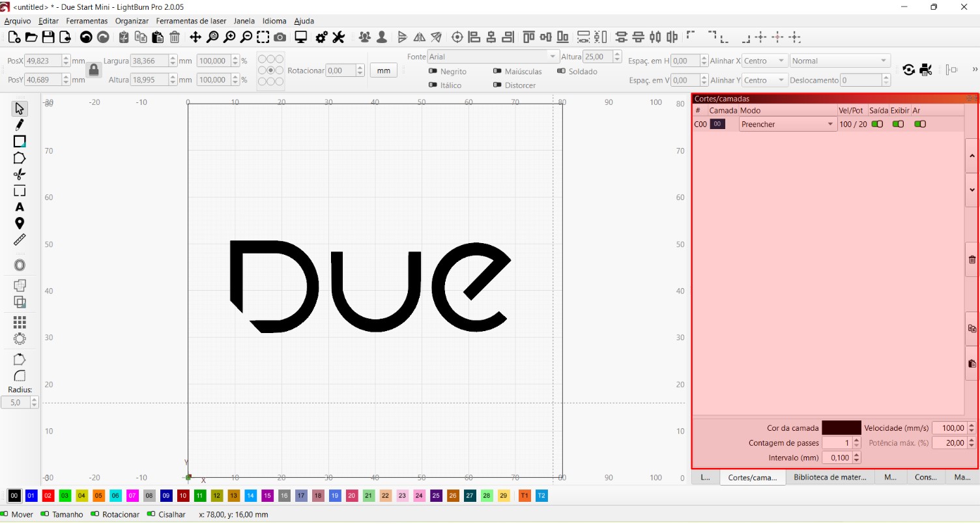The height and width of the screenshot is (524, 980).
Task: Select the orange T1 tool layer swatch
Action: [x=525, y=496]
